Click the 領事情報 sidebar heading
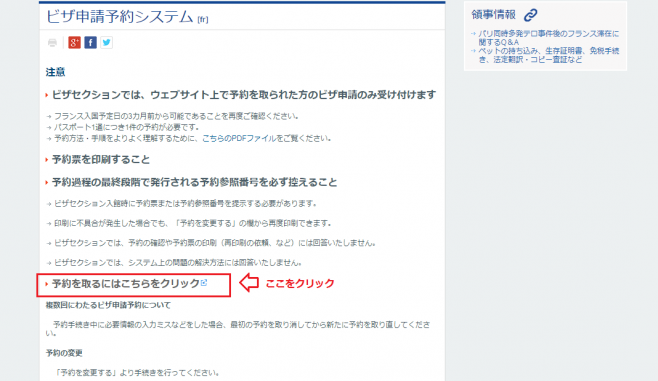 click(x=494, y=15)
